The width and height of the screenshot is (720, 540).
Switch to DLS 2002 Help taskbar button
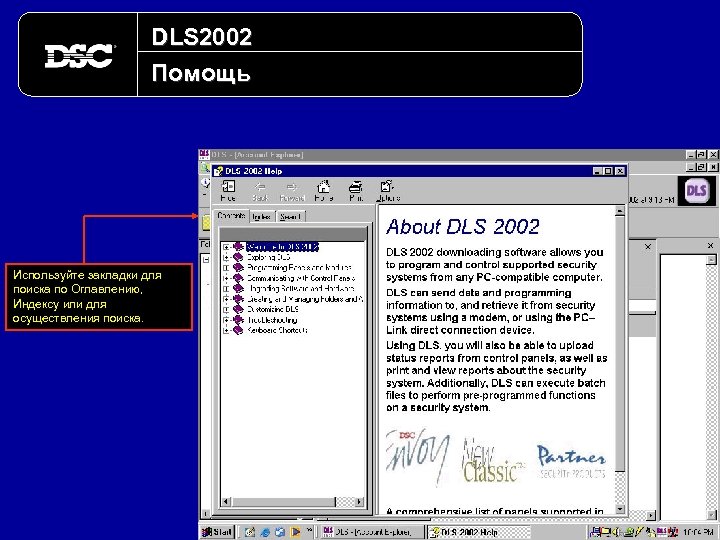[479, 532]
